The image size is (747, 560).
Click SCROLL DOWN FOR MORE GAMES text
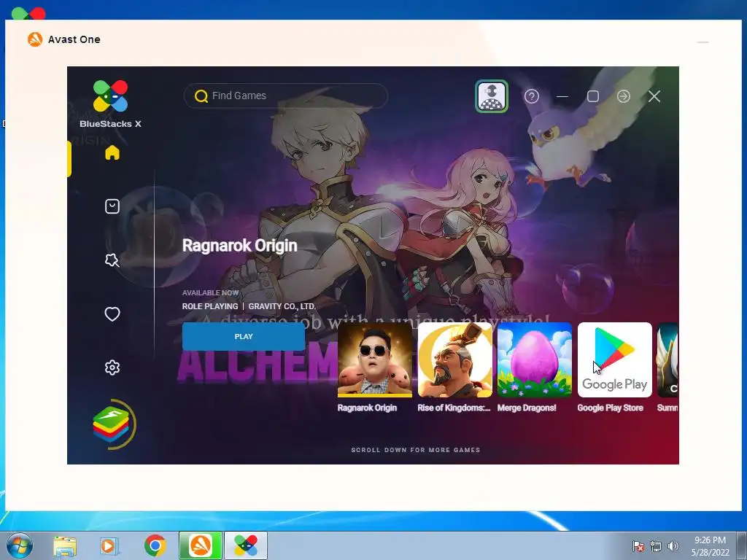click(416, 449)
